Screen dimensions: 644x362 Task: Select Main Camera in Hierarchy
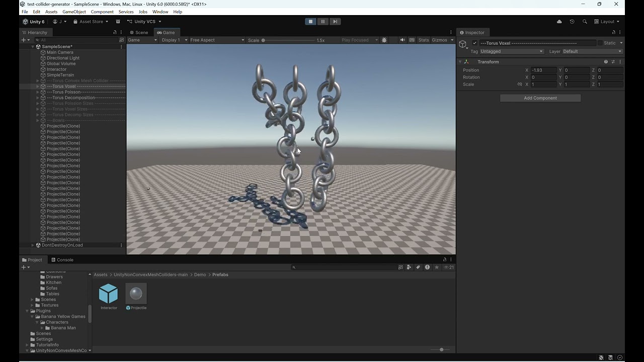tap(60, 52)
